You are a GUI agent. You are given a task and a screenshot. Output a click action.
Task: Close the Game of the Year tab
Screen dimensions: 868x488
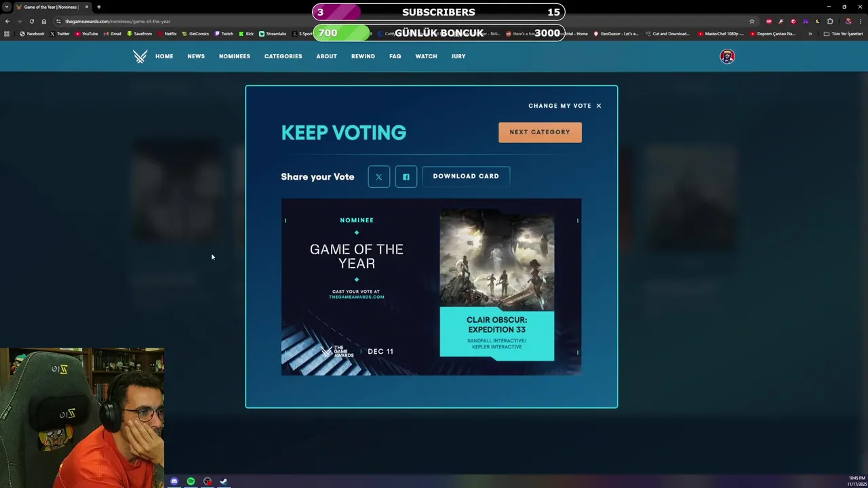86,7
